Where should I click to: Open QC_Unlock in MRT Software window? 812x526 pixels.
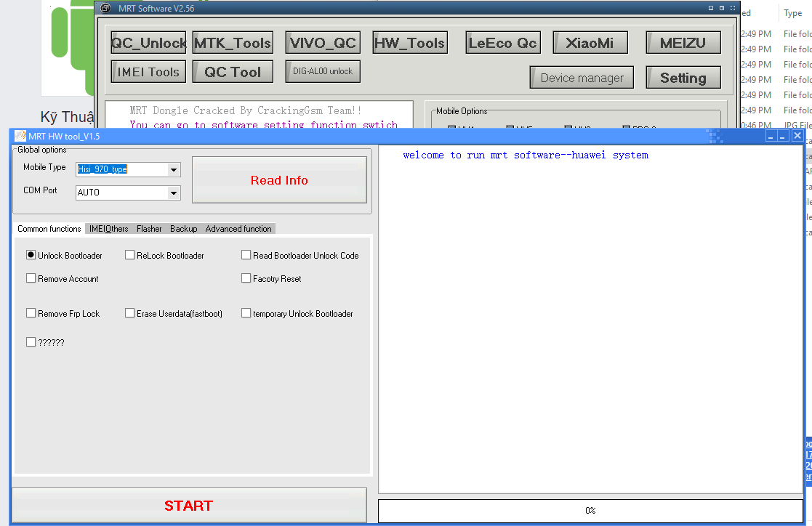tap(148, 42)
